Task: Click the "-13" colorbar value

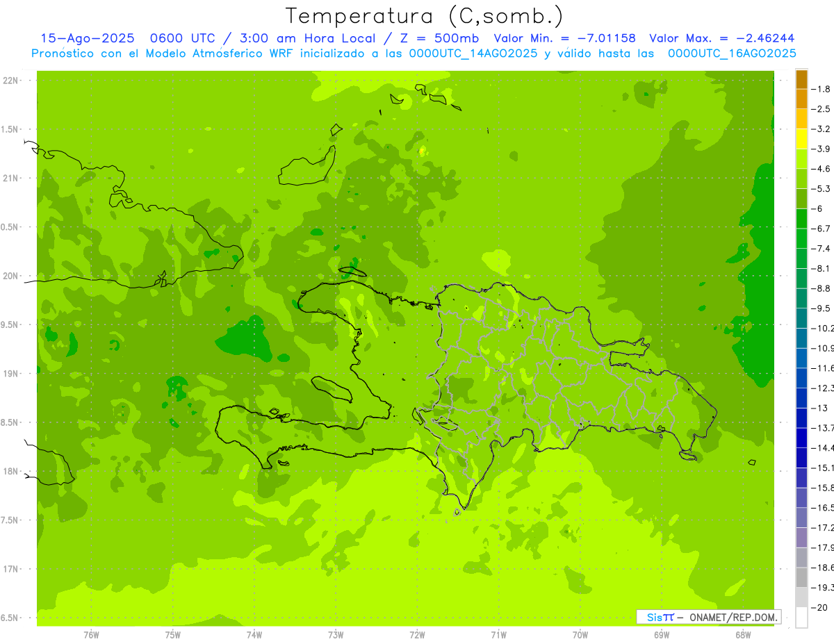Action: pos(818,408)
